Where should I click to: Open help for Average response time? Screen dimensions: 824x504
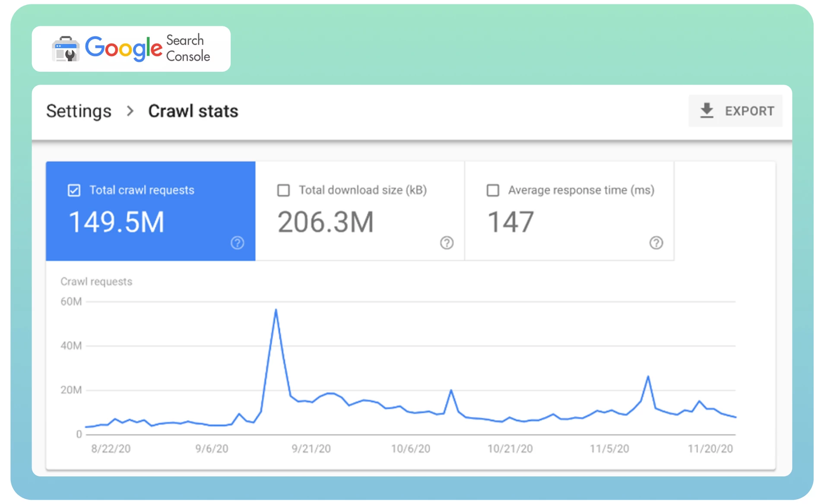[x=656, y=243]
